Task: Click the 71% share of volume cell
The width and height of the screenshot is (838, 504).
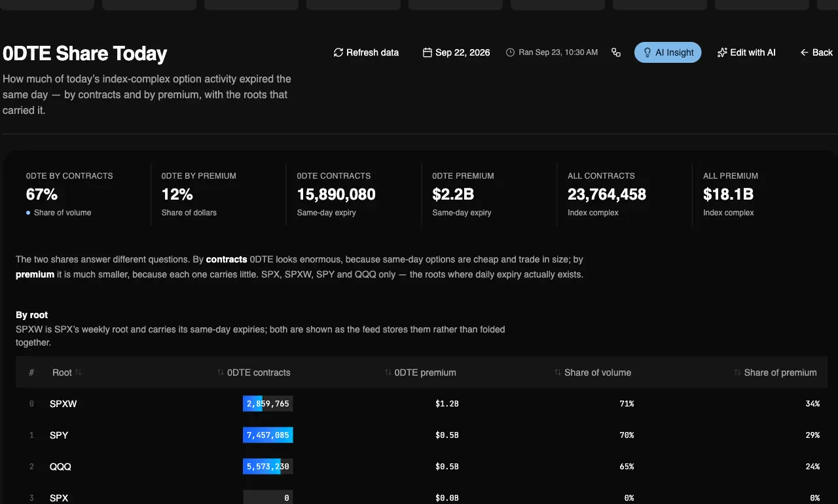Action: point(627,404)
